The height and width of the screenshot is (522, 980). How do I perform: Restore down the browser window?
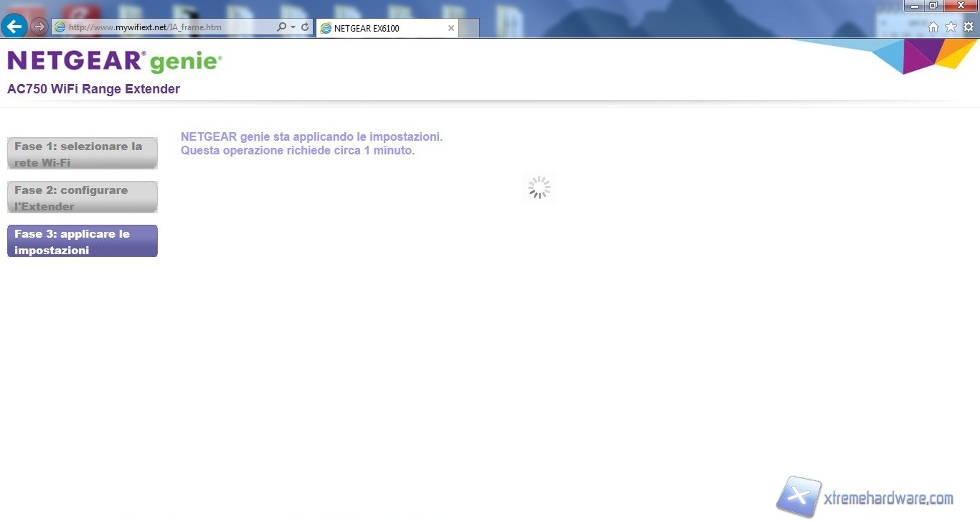(x=933, y=6)
